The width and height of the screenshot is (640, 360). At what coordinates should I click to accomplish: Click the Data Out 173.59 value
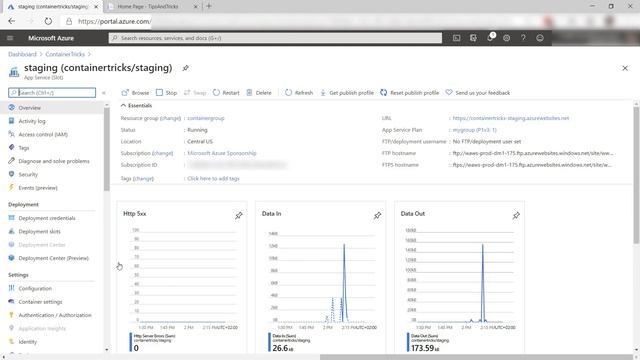point(425,348)
